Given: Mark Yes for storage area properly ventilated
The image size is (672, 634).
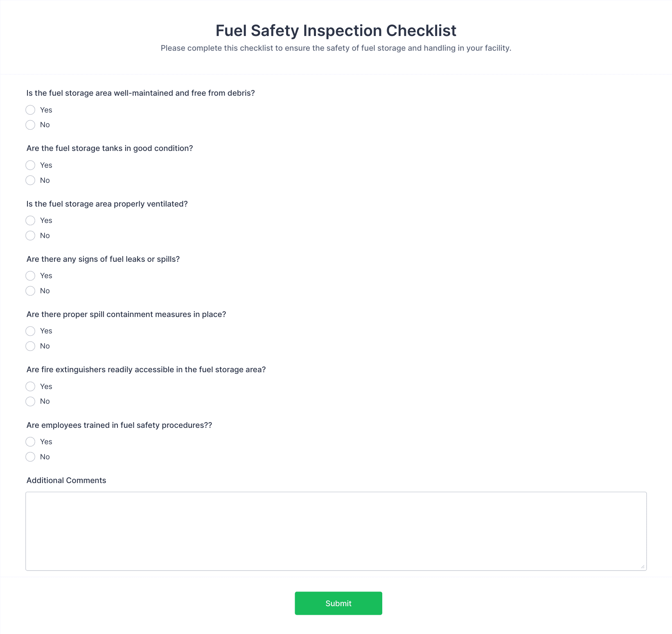Looking at the screenshot, I should [x=30, y=220].
